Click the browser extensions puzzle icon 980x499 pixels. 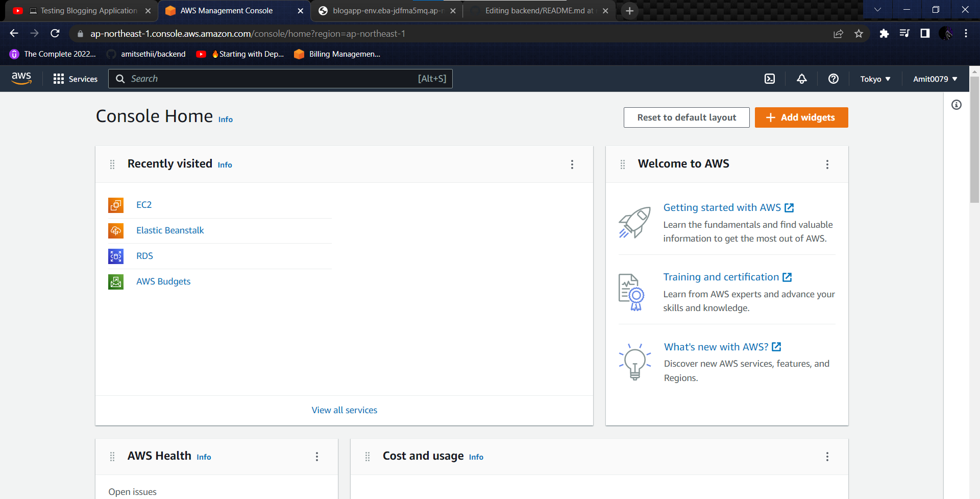(x=884, y=34)
